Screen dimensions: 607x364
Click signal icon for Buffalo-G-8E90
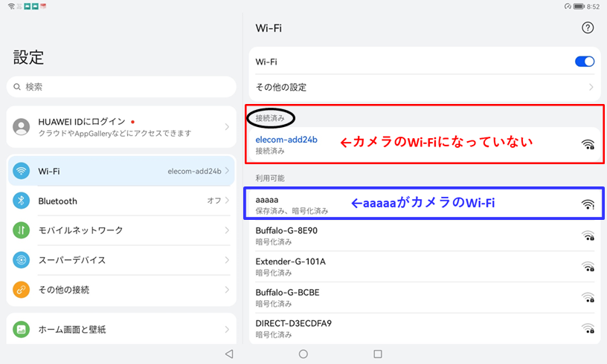click(588, 235)
